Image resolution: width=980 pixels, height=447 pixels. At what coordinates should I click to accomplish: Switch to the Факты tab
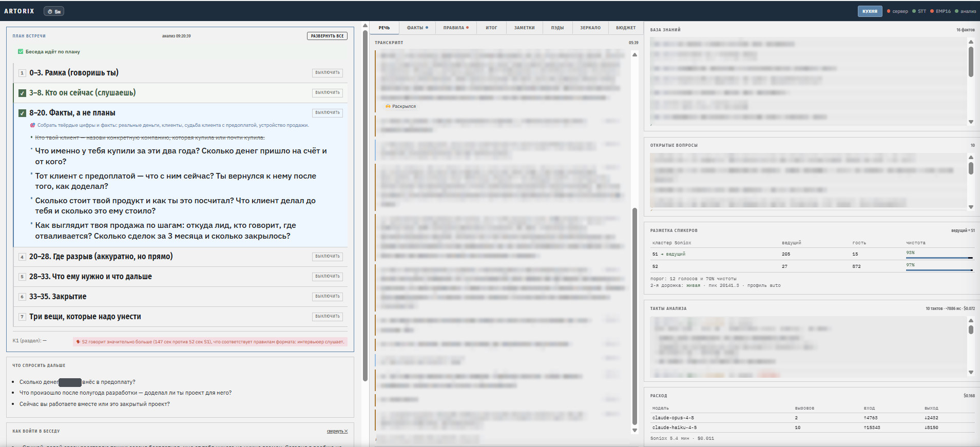[x=417, y=28]
